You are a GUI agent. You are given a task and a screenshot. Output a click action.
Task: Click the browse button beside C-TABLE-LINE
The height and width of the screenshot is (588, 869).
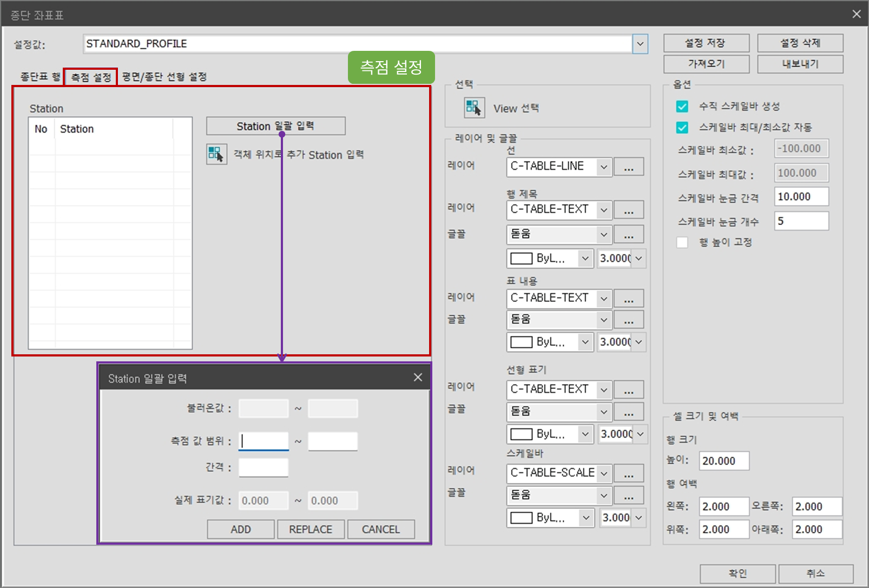(629, 167)
